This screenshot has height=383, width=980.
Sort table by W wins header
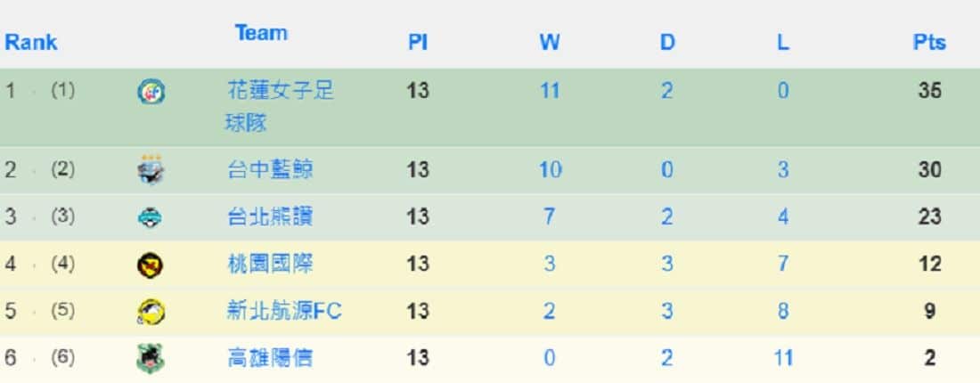click(550, 43)
